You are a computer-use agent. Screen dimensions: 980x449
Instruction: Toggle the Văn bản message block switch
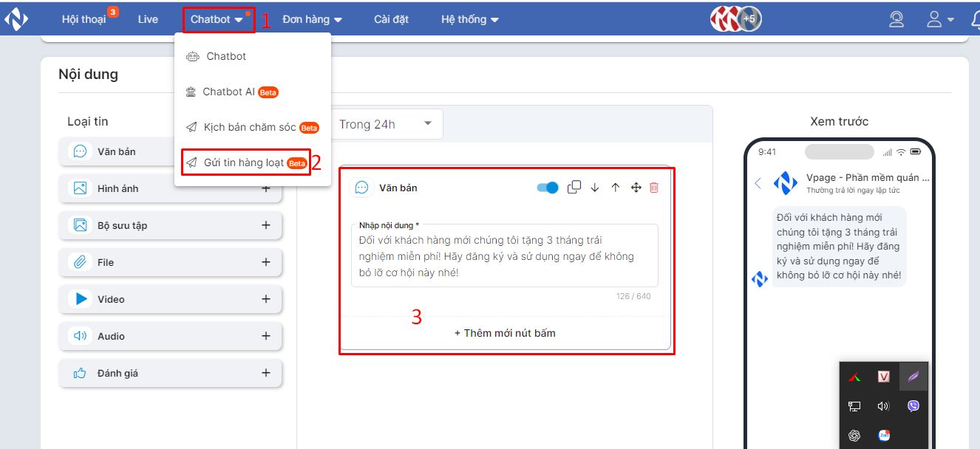point(546,188)
